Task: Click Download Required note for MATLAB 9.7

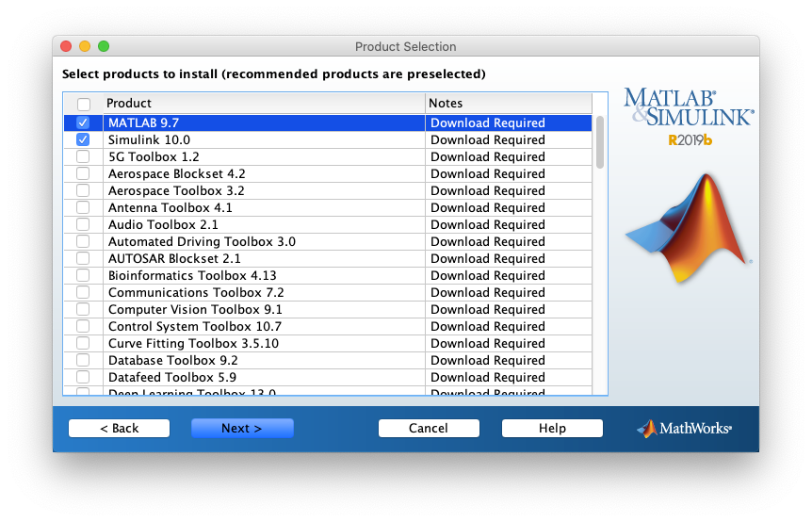Action: tap(488, 122)
